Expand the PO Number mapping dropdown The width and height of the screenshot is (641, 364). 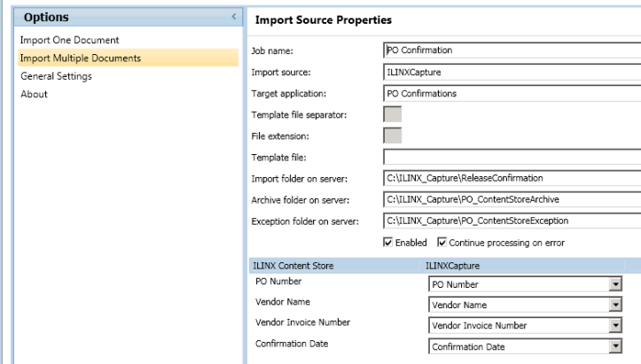[x=614, y=285]
